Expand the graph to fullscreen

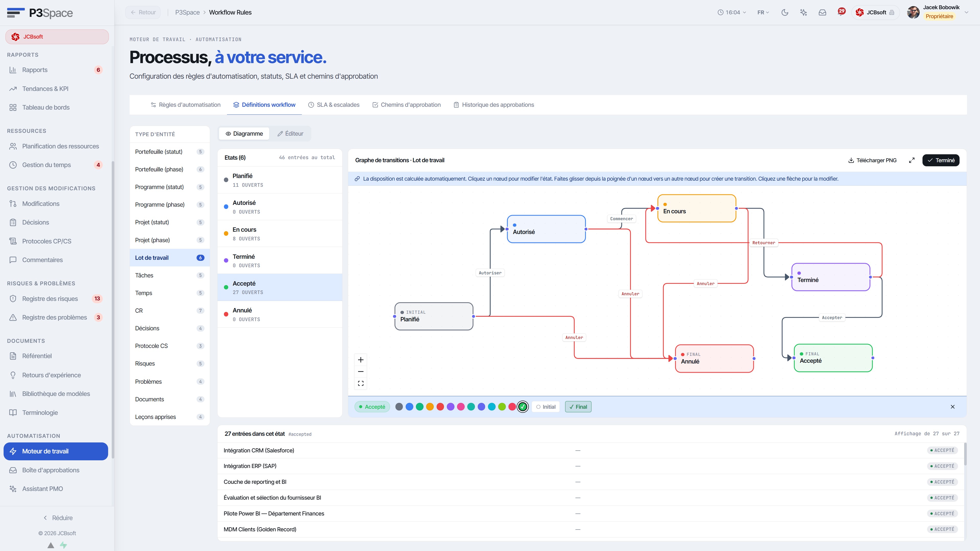point(911,160)
